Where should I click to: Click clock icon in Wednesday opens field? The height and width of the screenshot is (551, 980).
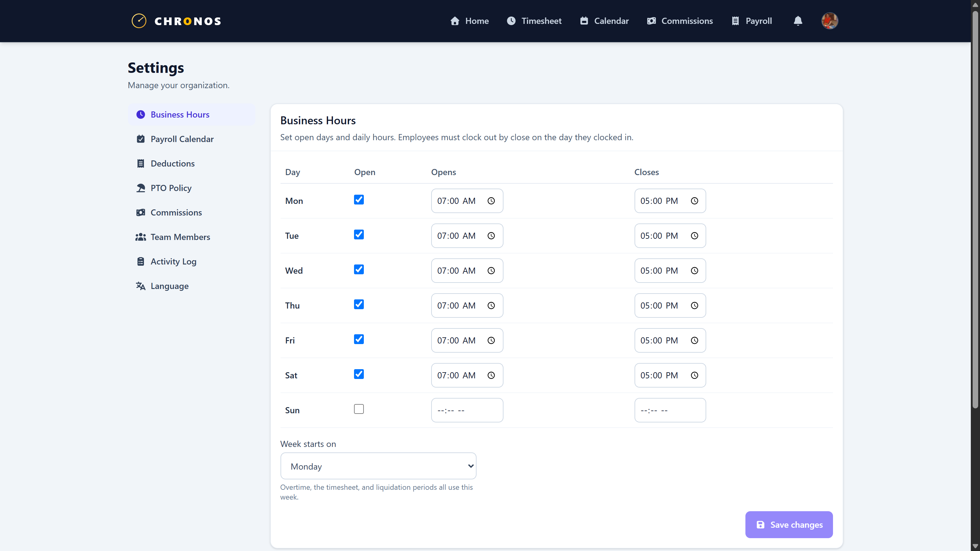click(491, 271)
